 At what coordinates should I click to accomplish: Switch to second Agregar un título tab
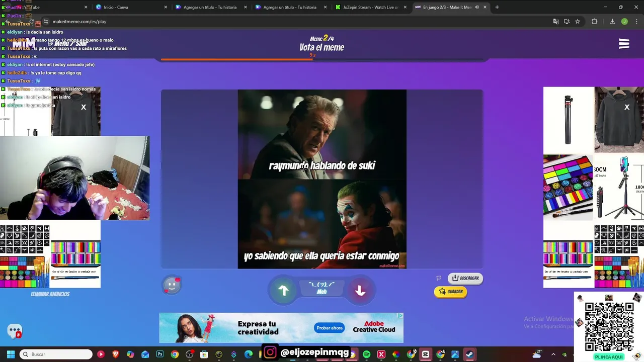click(x=290, y=7)
